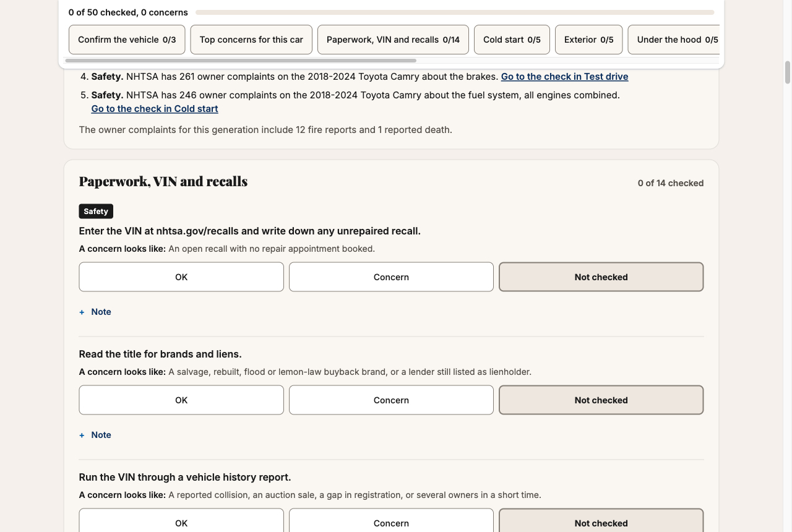This screenshot has height=532, width=792.
Task: Flag Concern for the unrepaired recall check
Action: pos(391,277)
